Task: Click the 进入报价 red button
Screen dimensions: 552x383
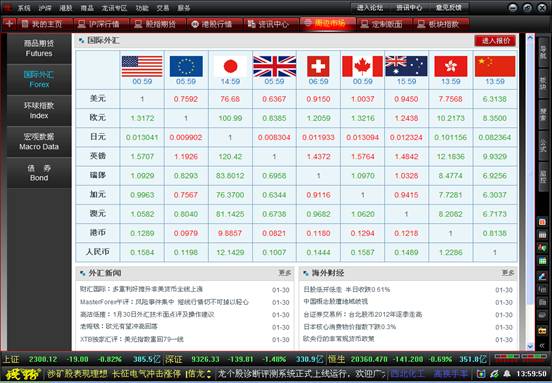Action: tap(495, 41)
